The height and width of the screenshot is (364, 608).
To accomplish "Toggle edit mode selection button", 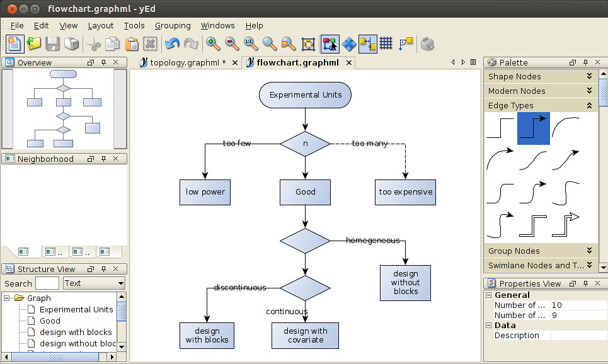I will point(330,44).
